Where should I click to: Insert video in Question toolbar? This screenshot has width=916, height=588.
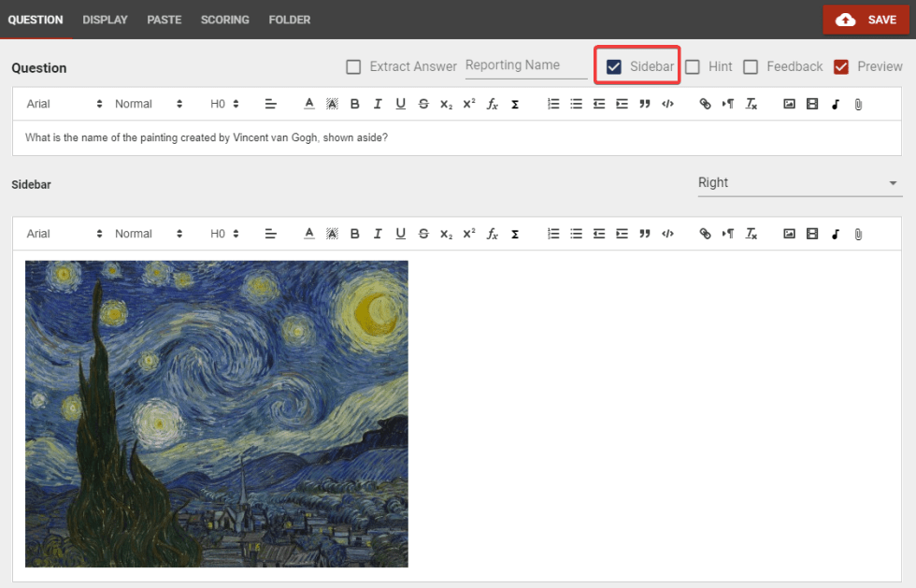tap(812, 104)
